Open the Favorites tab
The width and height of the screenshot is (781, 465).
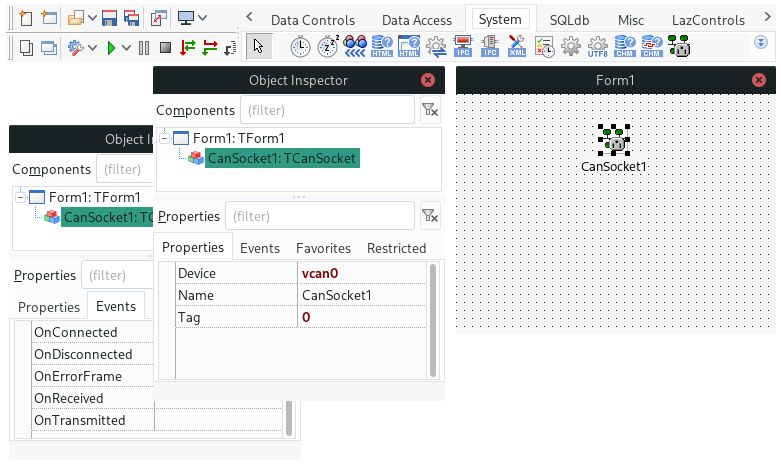point(323,248)
